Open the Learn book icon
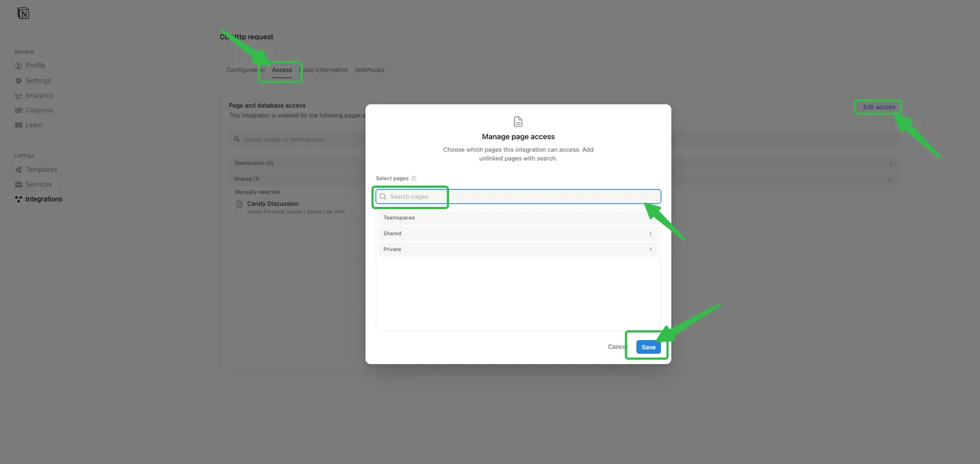The height and width of the screenshot is (464, 980). tap(18, 125)
